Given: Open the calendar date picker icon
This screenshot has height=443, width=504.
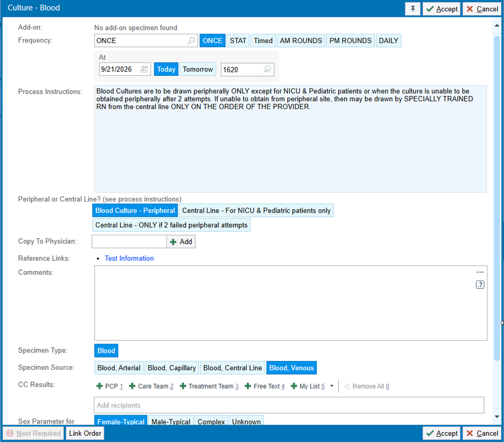Looking at the screenshot, I should tap(144, 69).
